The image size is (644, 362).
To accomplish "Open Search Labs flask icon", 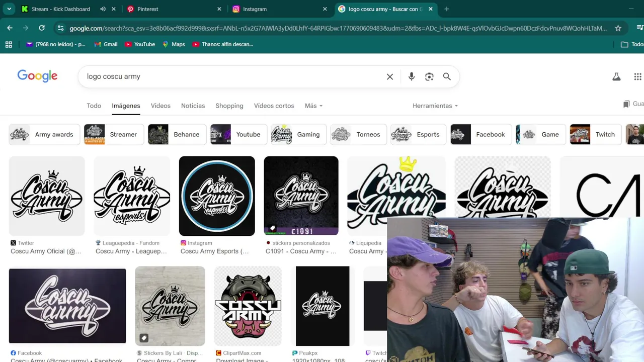I will (x=616, y=76).
